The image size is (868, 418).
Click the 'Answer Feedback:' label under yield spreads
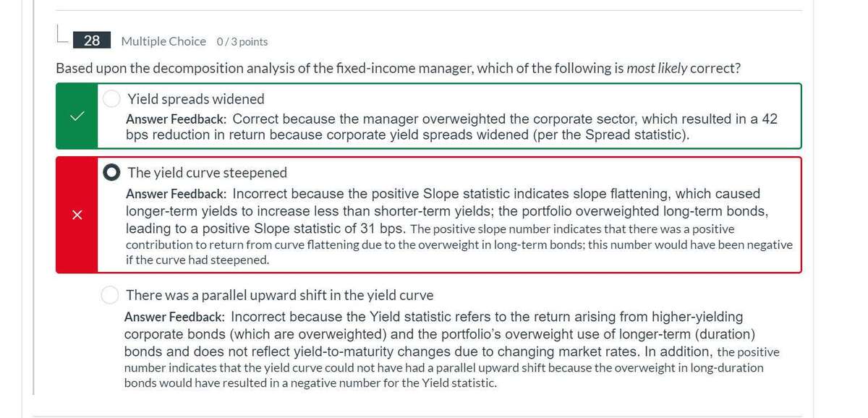tap(176, 119)
